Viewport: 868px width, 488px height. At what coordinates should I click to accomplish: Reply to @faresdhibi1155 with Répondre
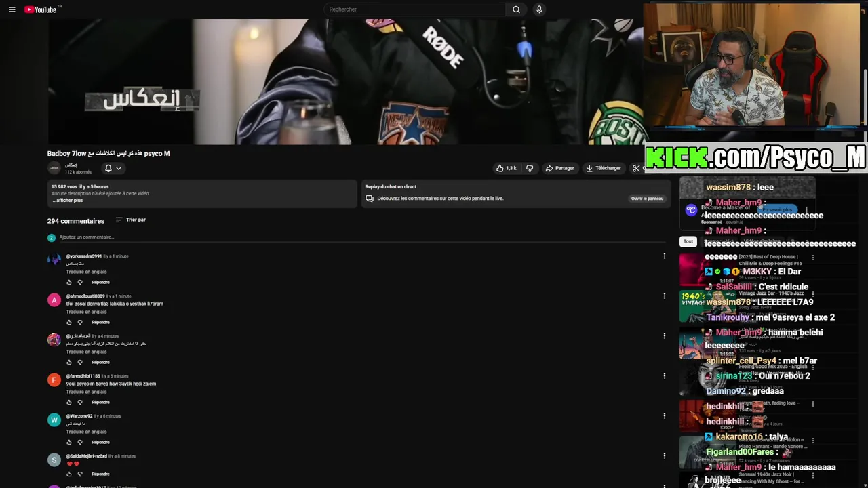tap(100, 402)
